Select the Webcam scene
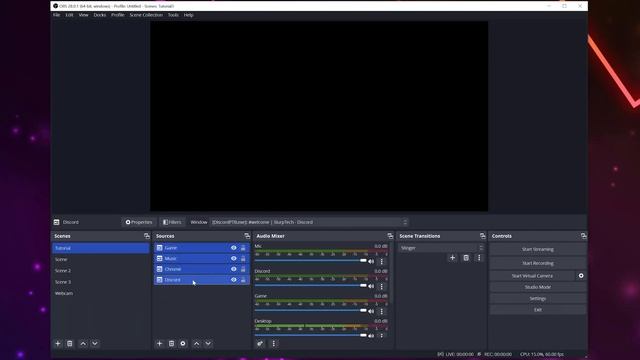Viewport: 640px width, 360px height. (100, 293)
